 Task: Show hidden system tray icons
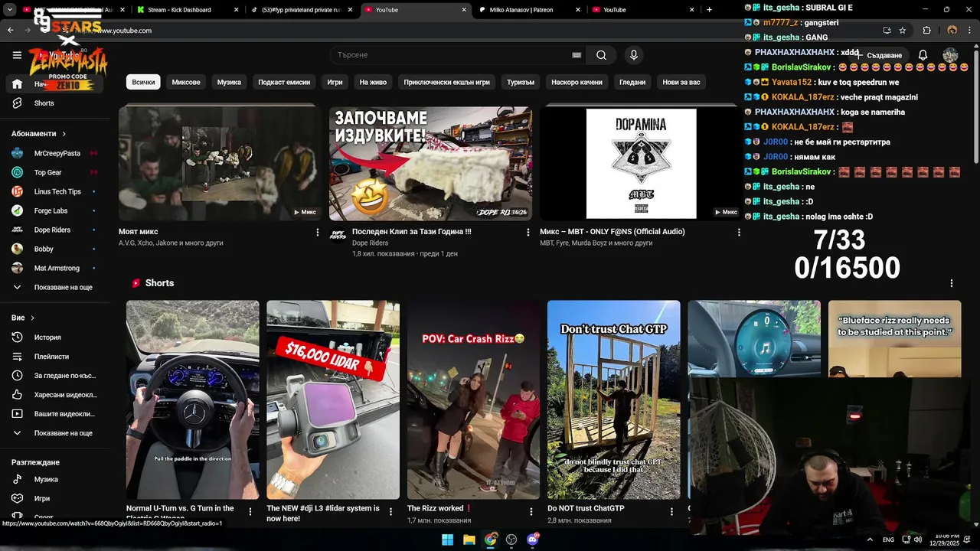tap(870, 540)
